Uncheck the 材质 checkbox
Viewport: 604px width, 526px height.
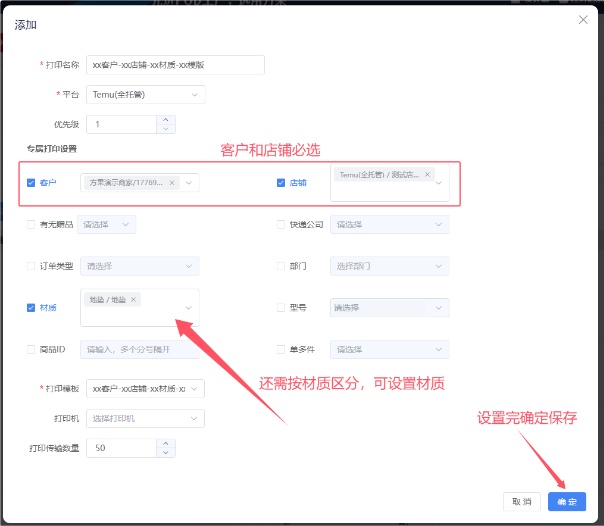[31, 308]
